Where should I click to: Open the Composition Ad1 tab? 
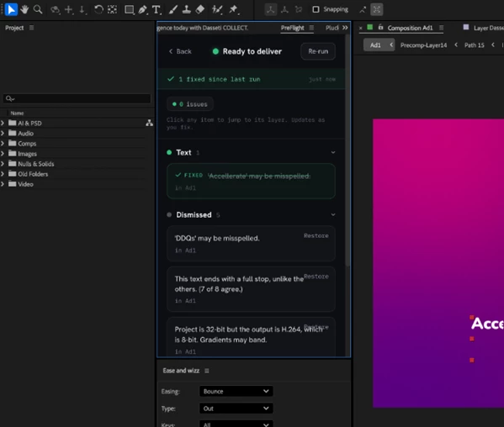[x=410, y=28]
